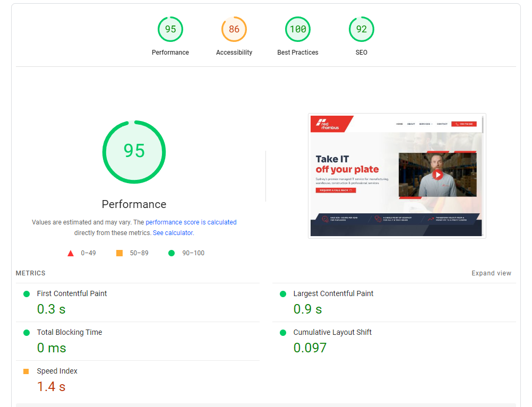Select the SEO label in the category row
Viewport: 532px width, 407px height.
pos(361,52)
